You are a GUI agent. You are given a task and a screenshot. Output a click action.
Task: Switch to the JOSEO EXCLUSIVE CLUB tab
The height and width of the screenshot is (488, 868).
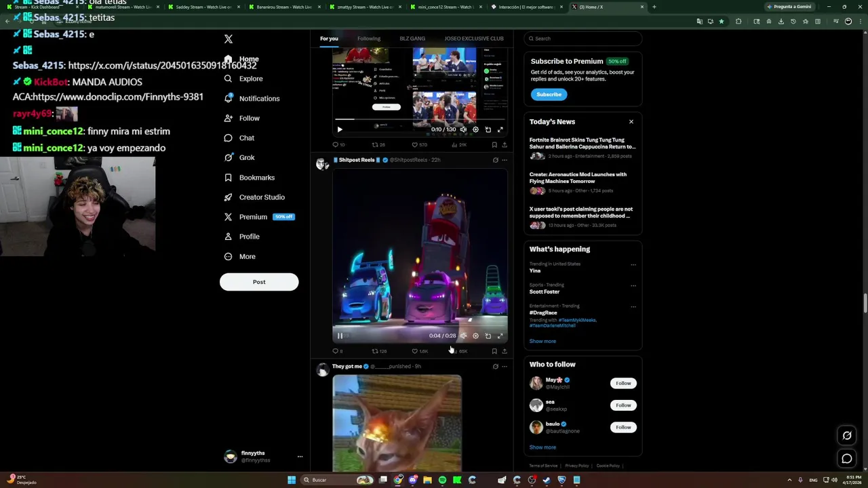tap(474, 39)
